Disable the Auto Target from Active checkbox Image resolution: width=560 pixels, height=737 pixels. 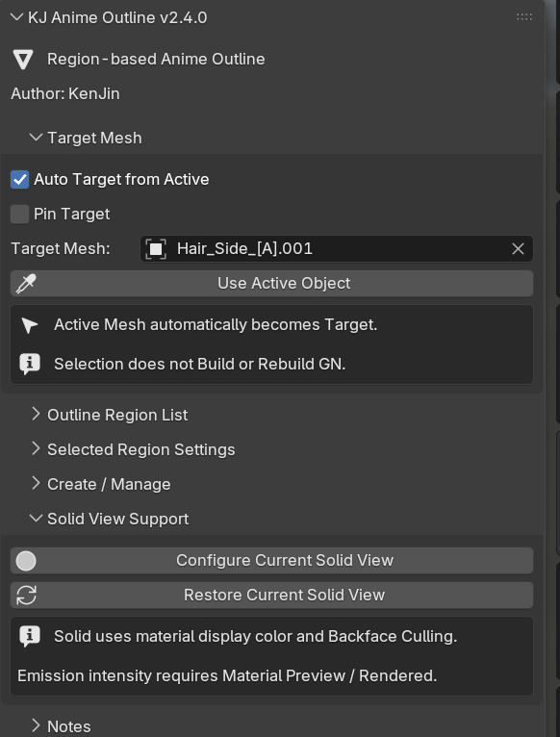[x=20, y=180]
